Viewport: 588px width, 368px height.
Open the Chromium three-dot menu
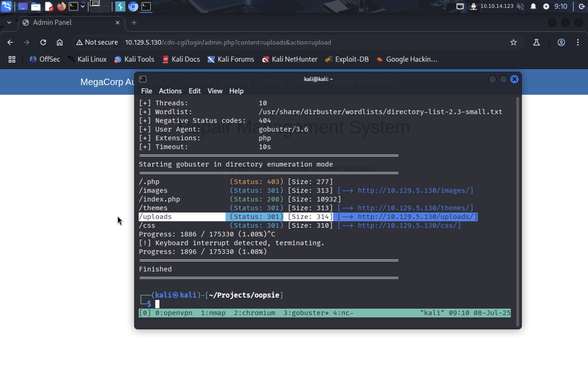tap(578, 42)
